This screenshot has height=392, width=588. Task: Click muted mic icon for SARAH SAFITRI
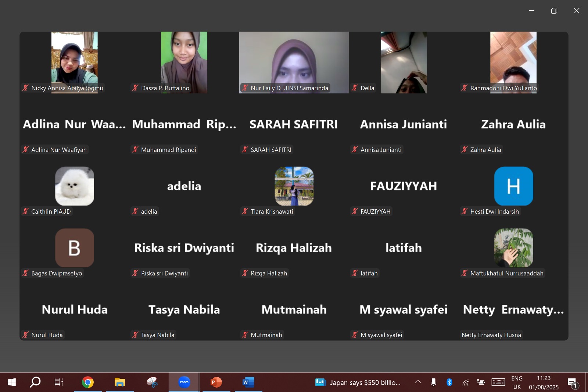[x=245, y=149]
